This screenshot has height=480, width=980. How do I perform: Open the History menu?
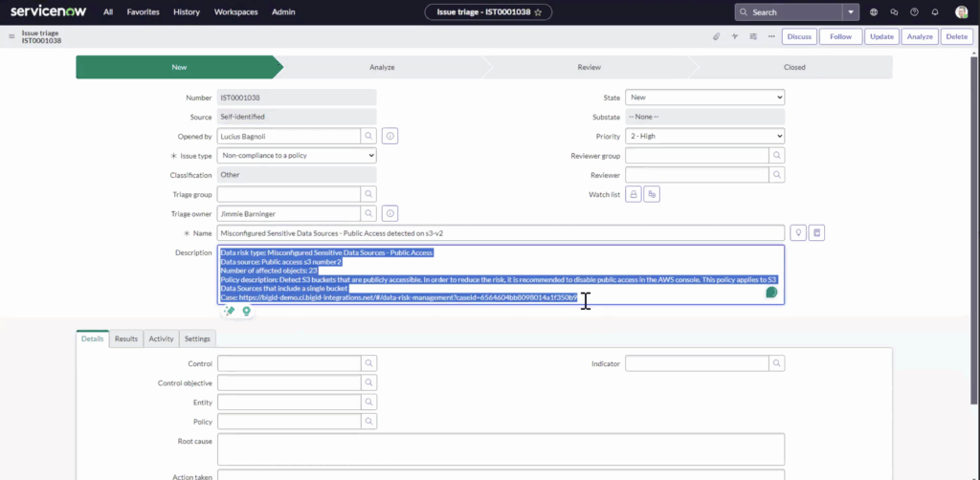tap(187, 11)
